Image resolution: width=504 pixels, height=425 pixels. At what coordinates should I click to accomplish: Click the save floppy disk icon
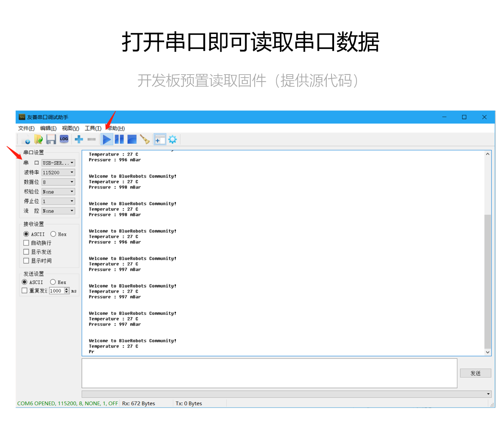(x=51, y=139)
